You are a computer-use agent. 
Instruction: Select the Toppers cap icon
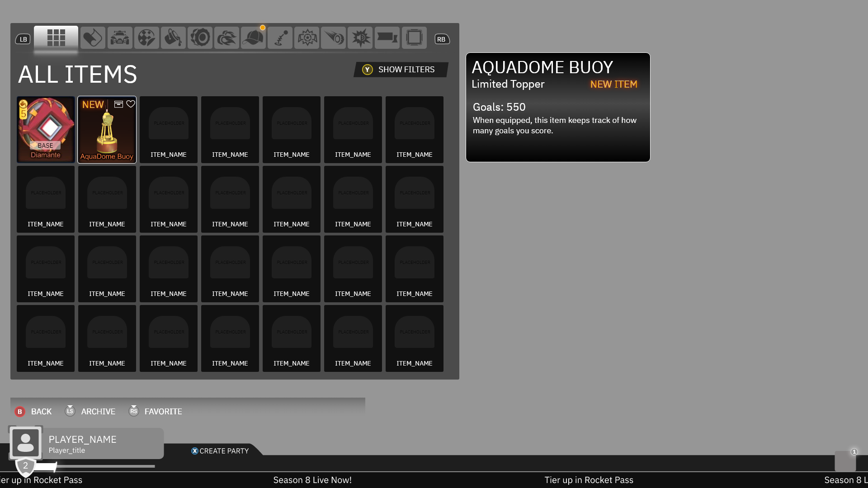(x=253, y=38)
